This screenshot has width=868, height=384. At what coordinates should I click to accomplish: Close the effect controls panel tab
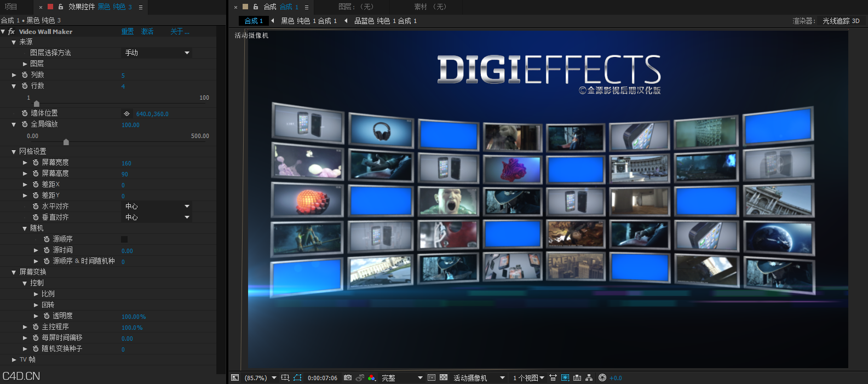[x=41, y=7]
